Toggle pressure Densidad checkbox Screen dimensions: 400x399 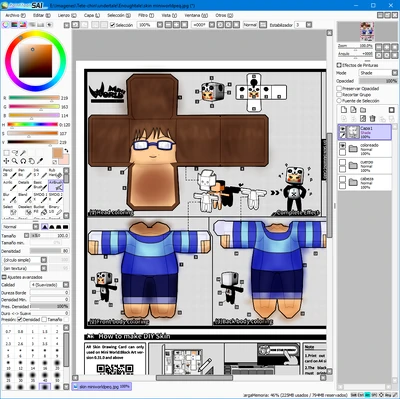[x=20, y=319]
